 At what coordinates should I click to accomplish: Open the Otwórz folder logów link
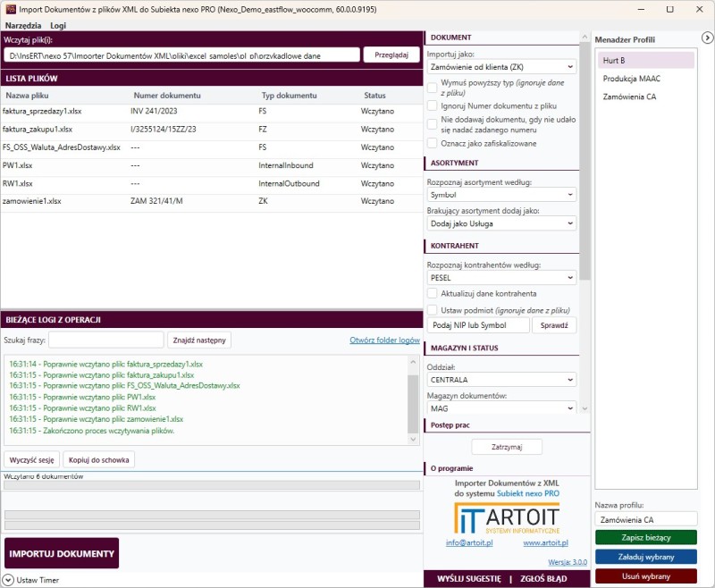tap(384, 340)
